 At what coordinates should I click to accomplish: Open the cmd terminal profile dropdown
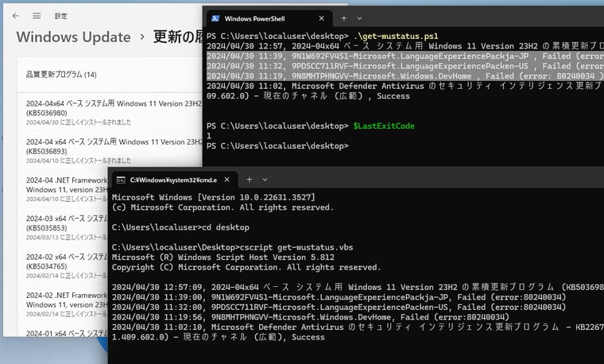coord(265,180)
